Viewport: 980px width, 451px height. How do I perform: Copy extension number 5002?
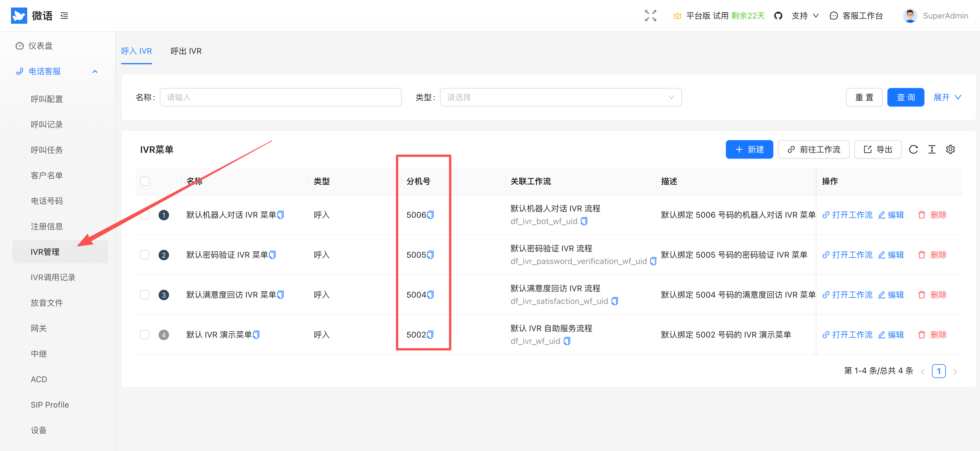point(430,335)
